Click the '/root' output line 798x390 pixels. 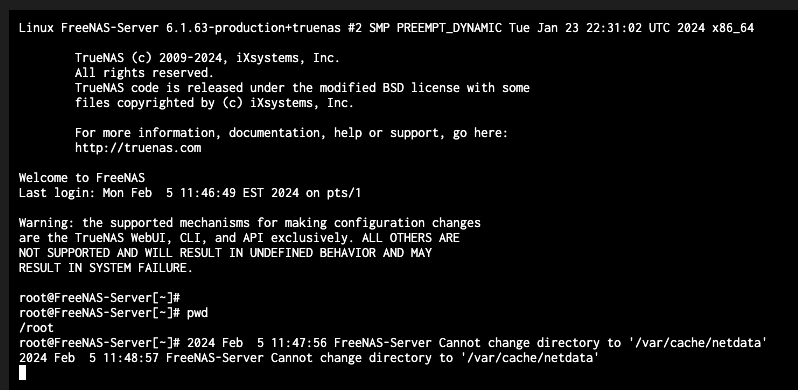pyautogui.click(x=36, y=328)
